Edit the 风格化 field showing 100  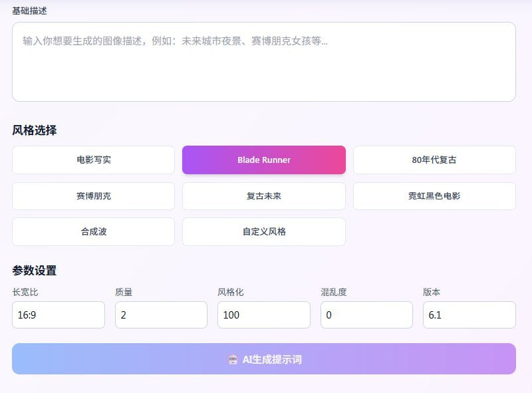coord(263,315)
